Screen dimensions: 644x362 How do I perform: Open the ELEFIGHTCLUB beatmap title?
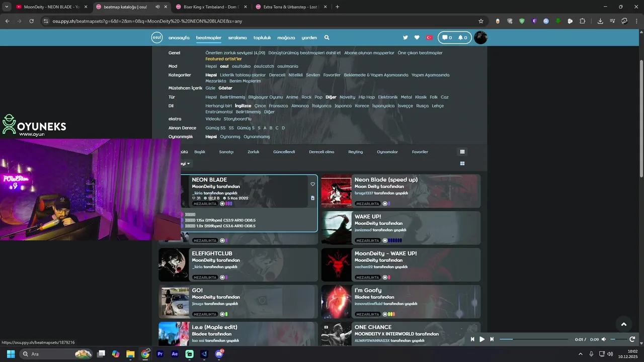[212, 253]
